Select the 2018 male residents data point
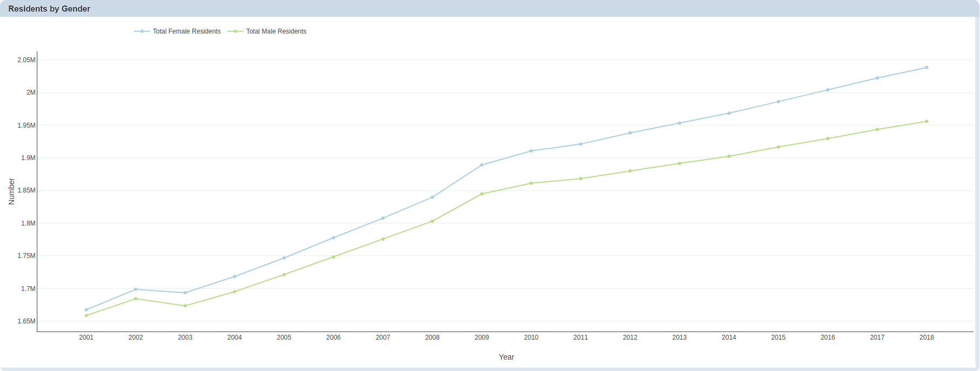The height and width of the screenshot is (371, 980). [x=926, y=122]
